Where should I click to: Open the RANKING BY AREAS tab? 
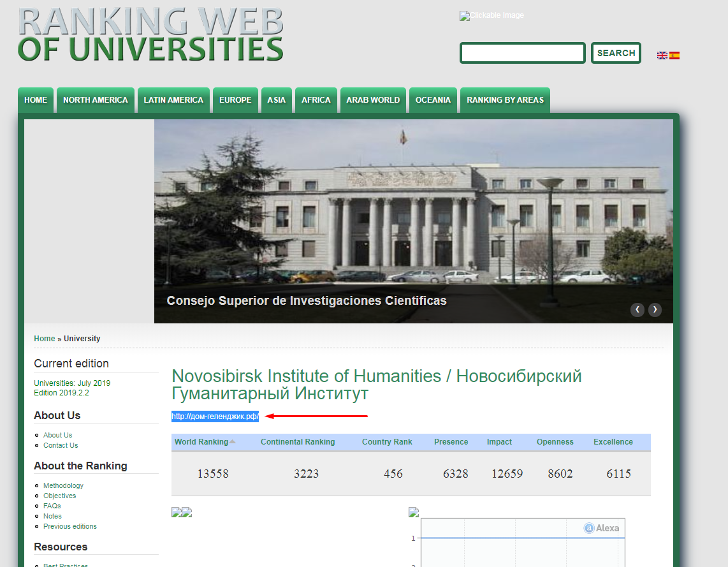point(505,100)
